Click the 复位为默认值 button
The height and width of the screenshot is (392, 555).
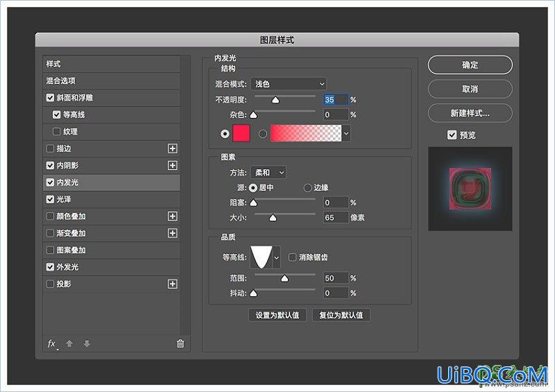tap(341, 315)
